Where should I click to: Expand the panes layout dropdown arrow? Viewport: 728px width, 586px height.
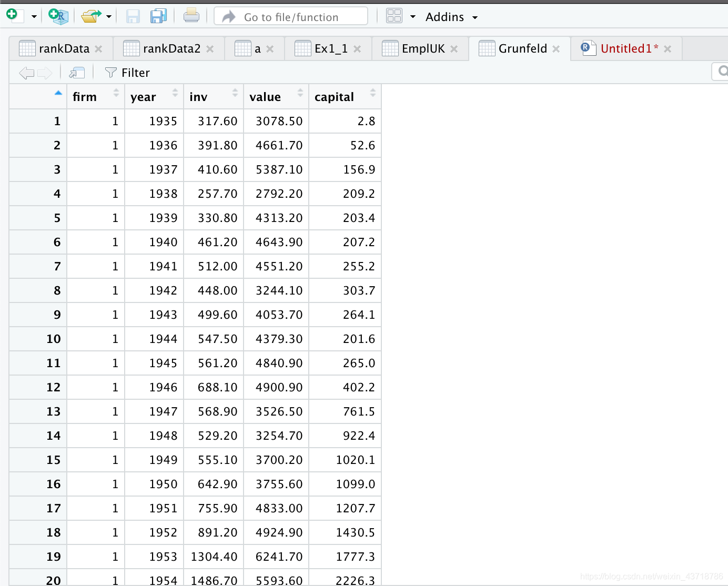(x=413, y=17)
